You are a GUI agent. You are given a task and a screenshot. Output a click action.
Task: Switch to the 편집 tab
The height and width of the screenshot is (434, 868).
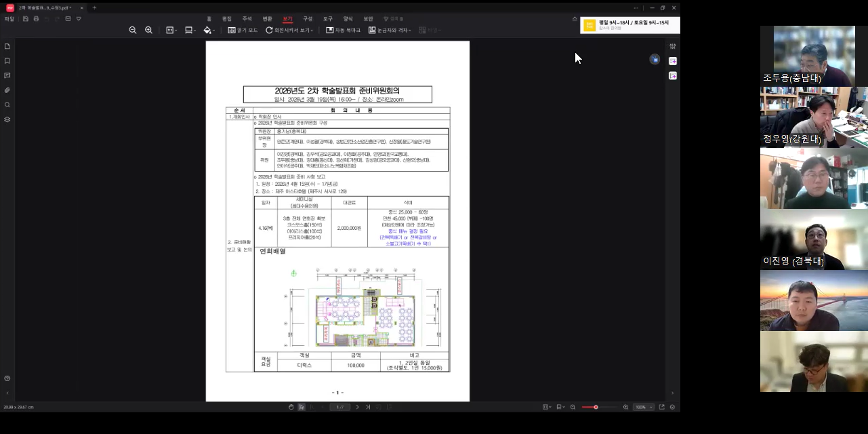pyautogui.click(x=227, y=19)
